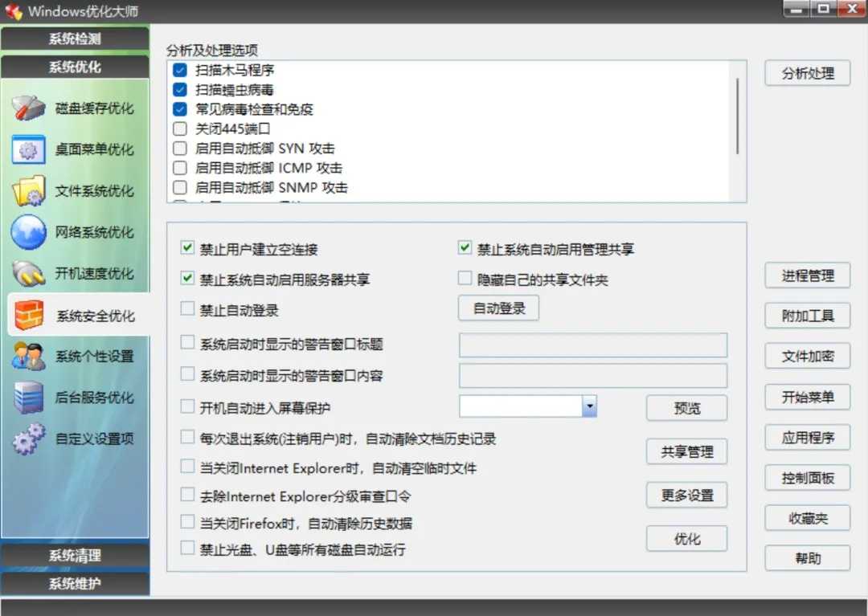Expand the 系统维护 sidebar section

coord(75,583)
